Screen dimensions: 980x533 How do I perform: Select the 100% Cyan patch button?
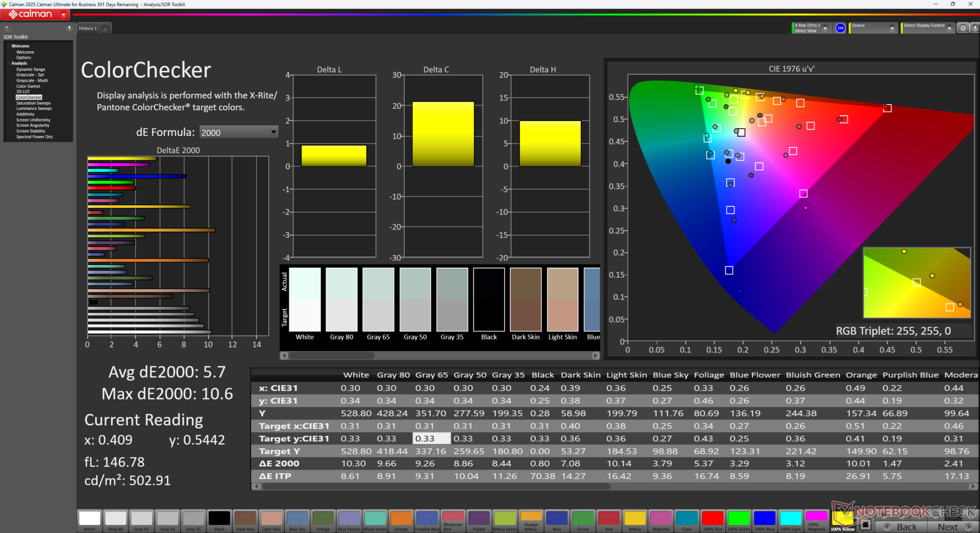(x=791, y=521)
